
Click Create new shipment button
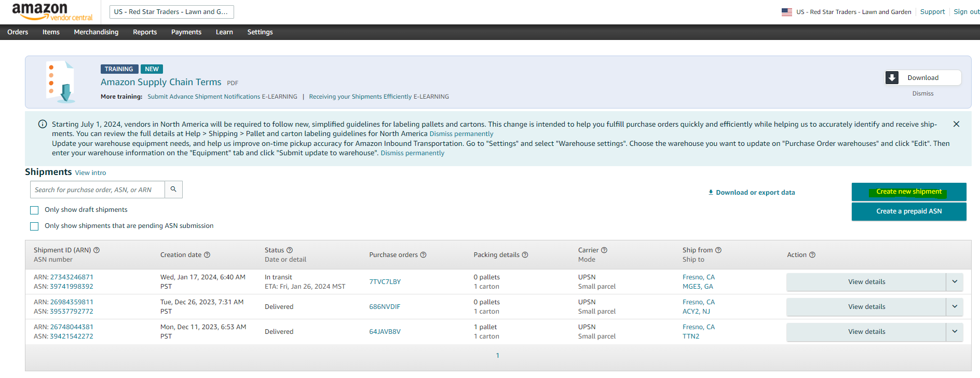(909, 192)
